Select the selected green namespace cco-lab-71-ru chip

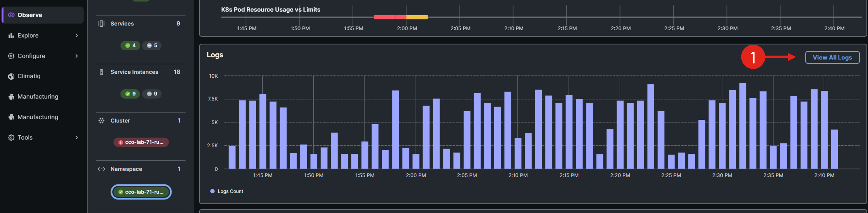coord(141,192)
